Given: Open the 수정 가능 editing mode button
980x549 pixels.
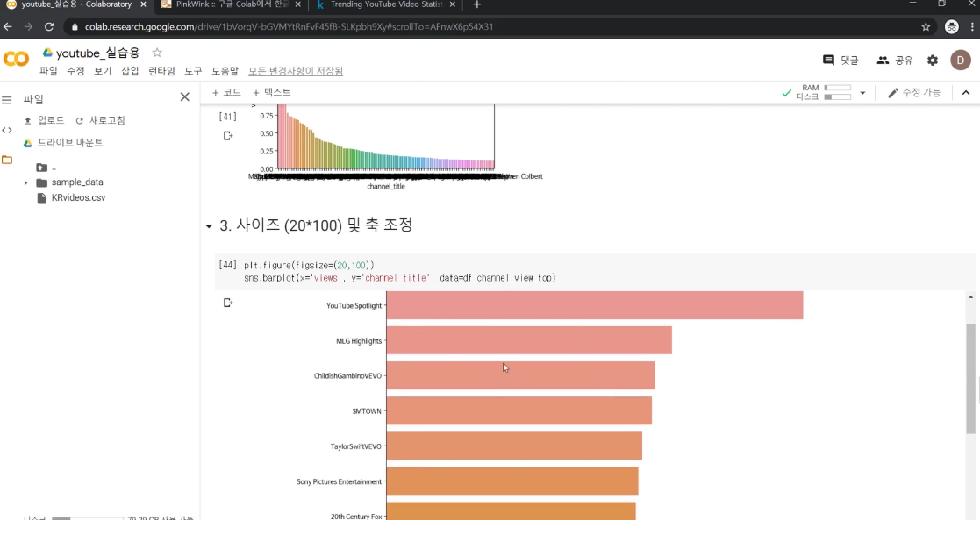Looking at the screenshot, I should [913, 92].
